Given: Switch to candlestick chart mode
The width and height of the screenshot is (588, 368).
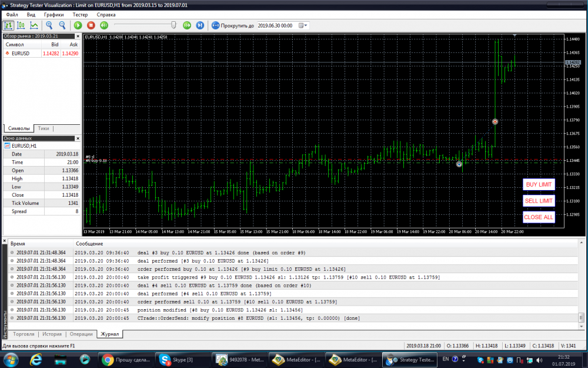Looking at the screenshot, I should click(x=21, y=25).
